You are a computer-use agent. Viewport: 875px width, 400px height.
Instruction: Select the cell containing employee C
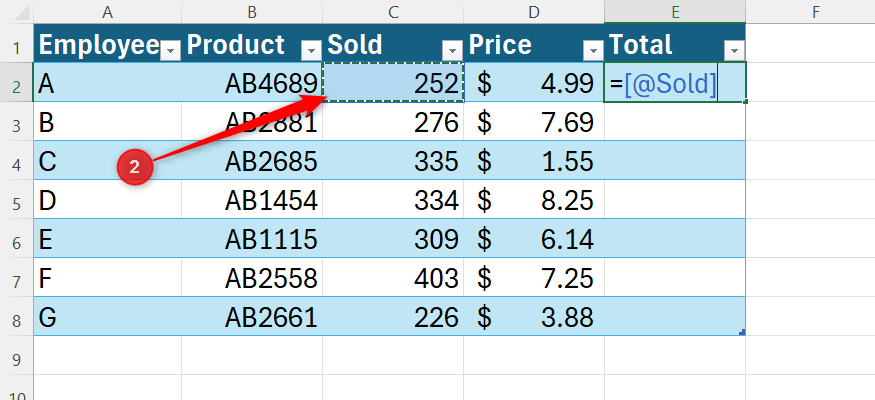(108, 161)
